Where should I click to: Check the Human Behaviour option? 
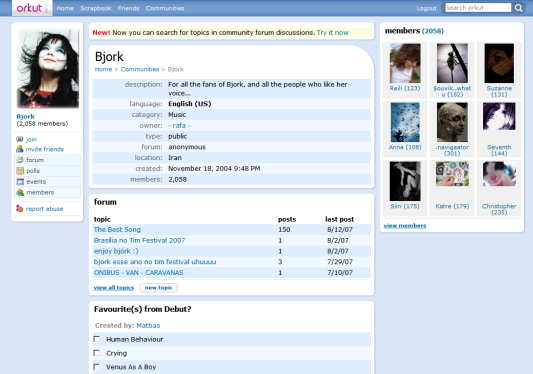[x=97, y=339]
